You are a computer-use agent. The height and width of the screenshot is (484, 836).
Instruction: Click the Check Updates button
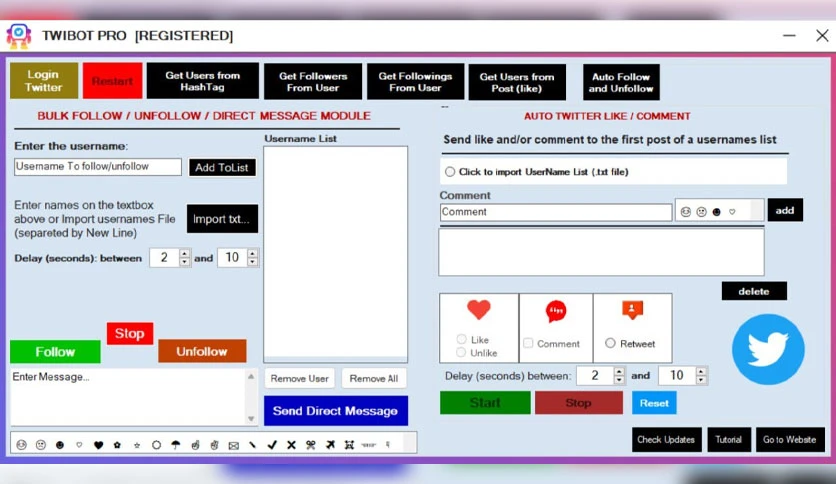pyautogui.click(x=666, y=440)
